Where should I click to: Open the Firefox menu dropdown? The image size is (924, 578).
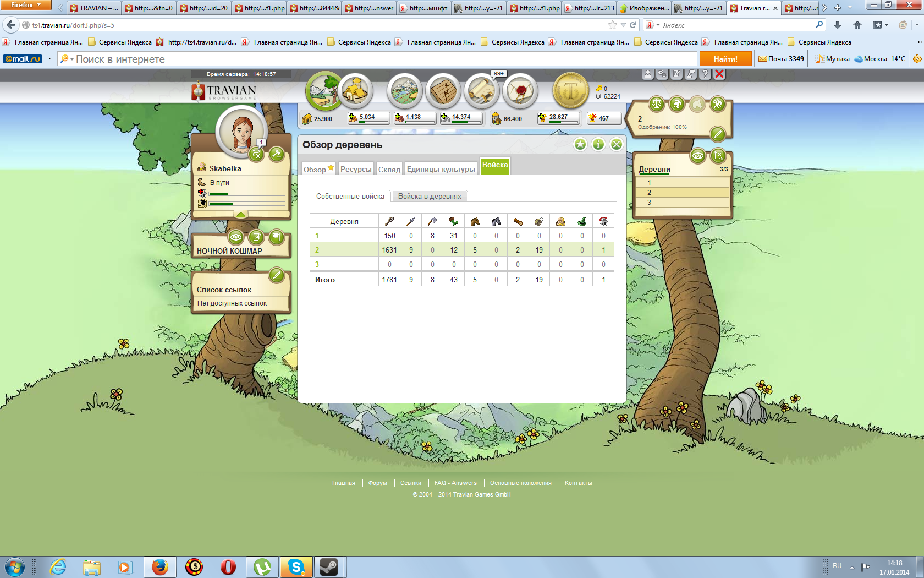[26, 5]
